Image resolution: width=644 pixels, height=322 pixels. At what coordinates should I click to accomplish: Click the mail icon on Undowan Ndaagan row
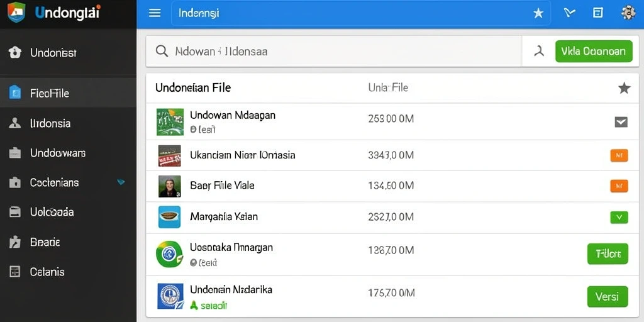pos(621,122)
